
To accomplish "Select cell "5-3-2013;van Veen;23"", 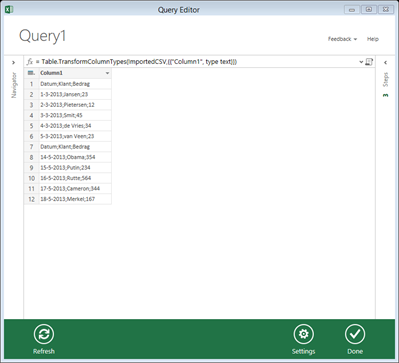I will [x=75, y=136].
